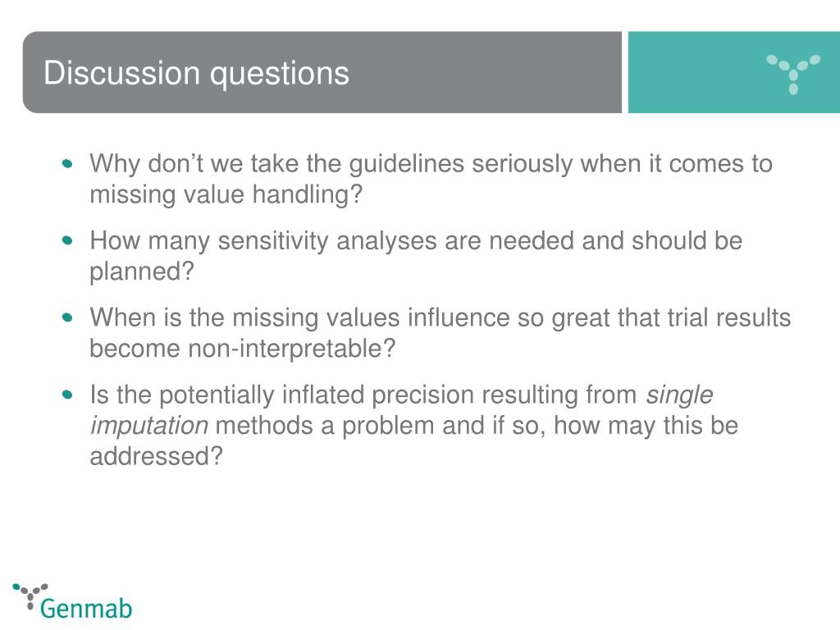Click the Genmab wordmark text
Image resolution: width=840 pixels, height=630 pixels.
click(86, 609)
